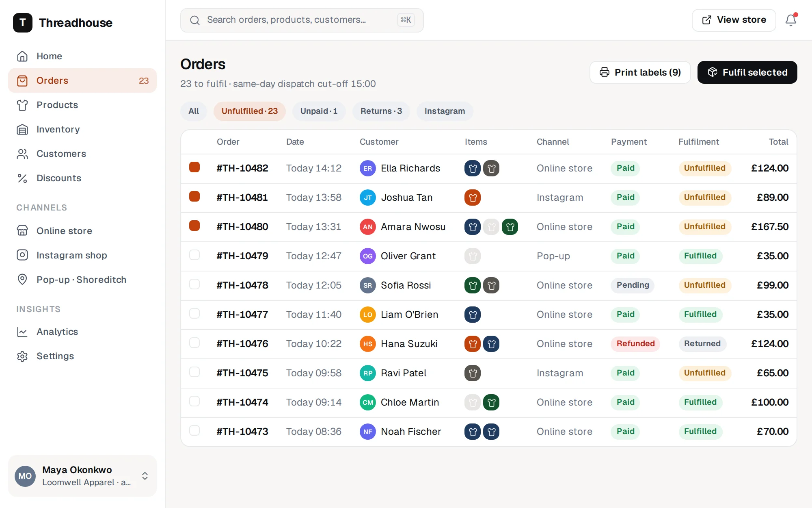The width and height of the screenshot is (812, 508).
Task: Click the Threadhouse T logo
Action: 23,23
